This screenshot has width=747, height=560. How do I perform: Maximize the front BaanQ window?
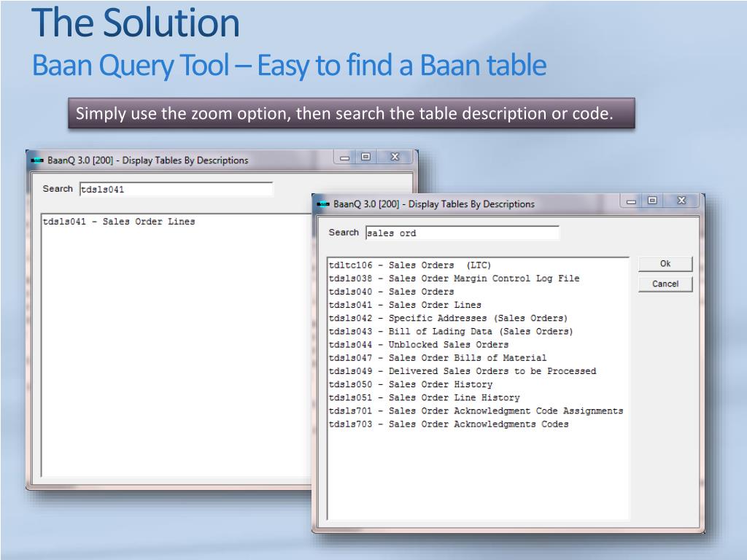(652, 201)
